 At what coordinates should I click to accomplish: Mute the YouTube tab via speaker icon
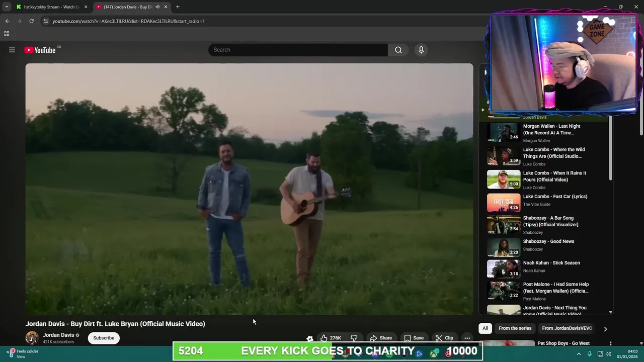[x=157, y=7]
